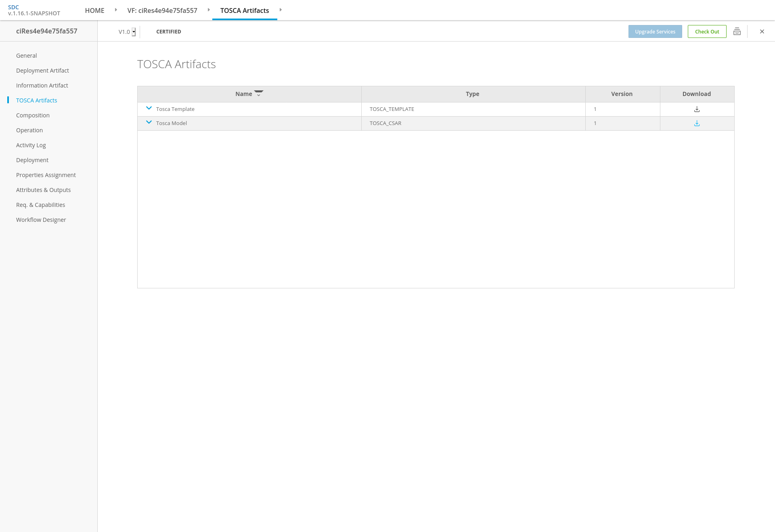The image size is (775, 532).
Task: Open the Composition section
Action: click(x=33, y=115)
